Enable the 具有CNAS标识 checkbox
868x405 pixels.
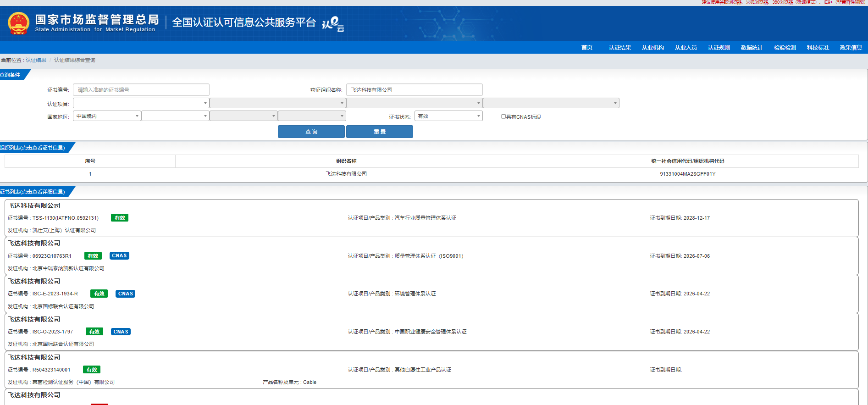503,117
